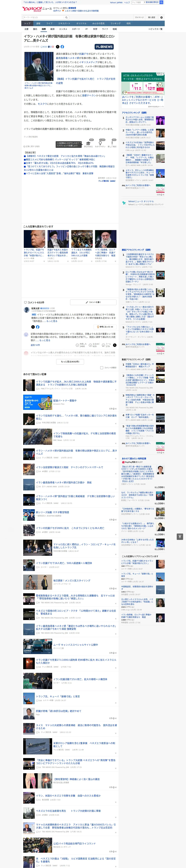Open the article イランで物価高騰への抗議が拡大 from BBC News
This screenshot has height=868, width=186.
84,435
